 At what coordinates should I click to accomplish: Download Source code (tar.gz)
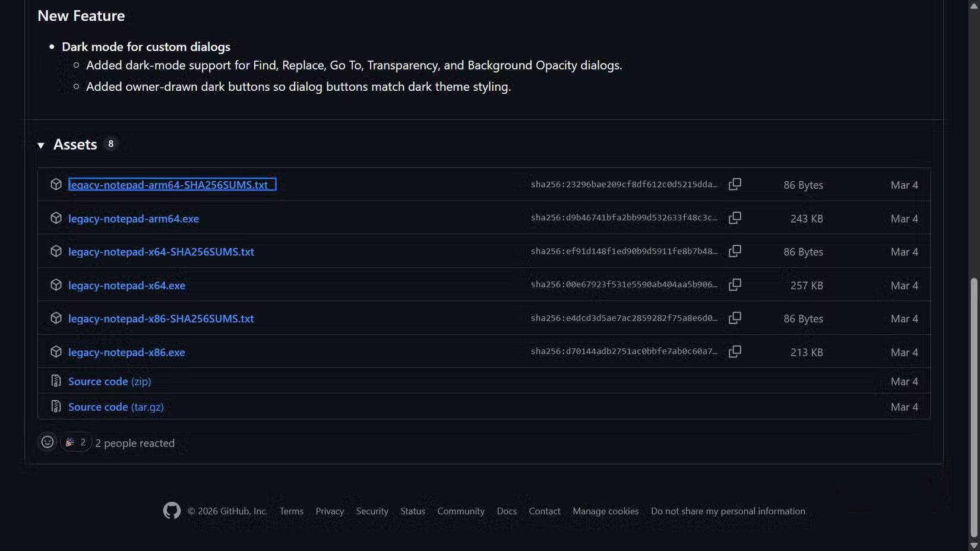[116, 407]
